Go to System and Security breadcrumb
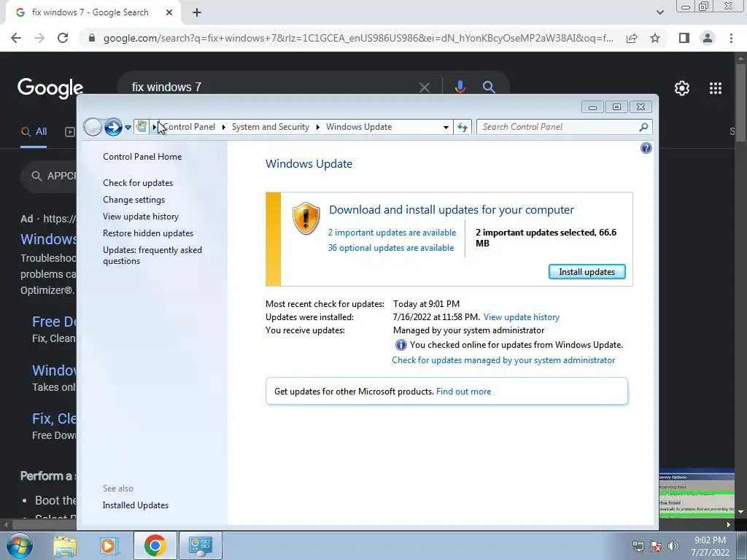 click(x=271, y=127)
